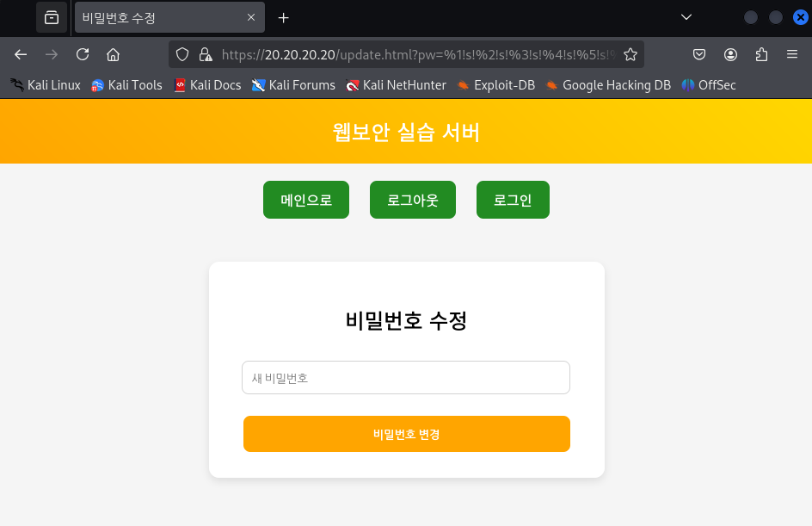The image size is (812, 526).
Task: Go back to the previous page
Action: coord(21,54)
